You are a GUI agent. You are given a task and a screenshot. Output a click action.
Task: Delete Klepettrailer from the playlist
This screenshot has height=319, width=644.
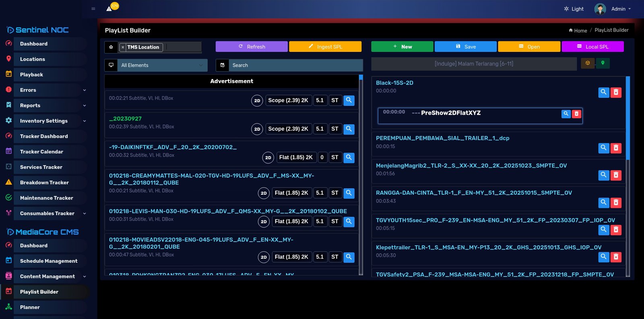[x=616, y=257]
